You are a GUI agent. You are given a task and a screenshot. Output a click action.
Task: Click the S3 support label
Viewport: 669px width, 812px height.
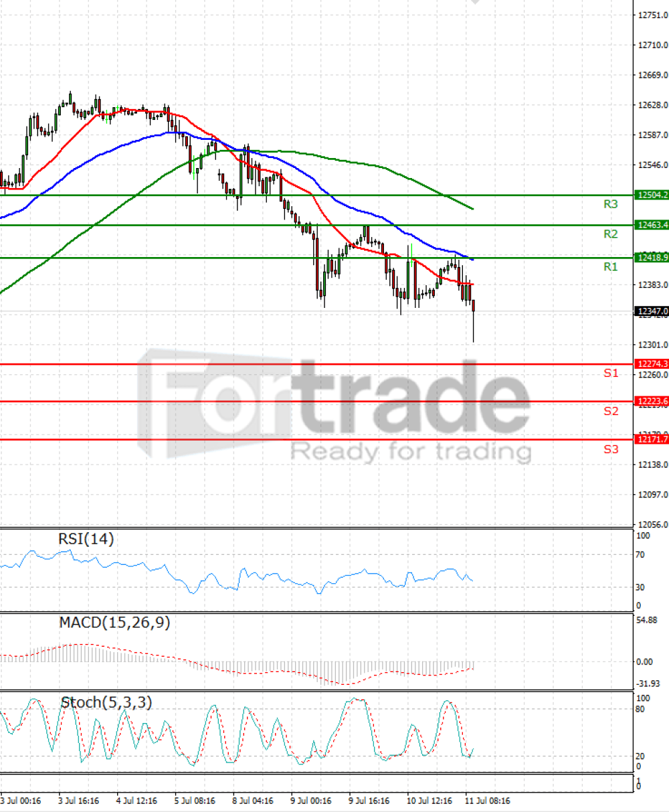[x=611, y=449]
